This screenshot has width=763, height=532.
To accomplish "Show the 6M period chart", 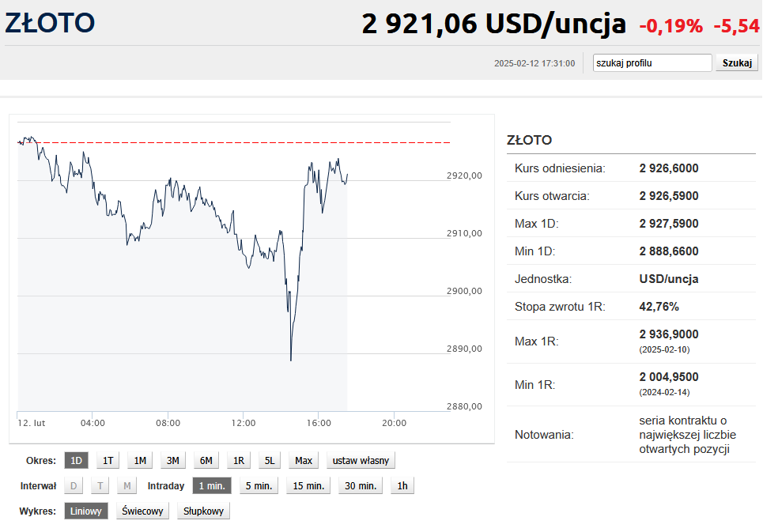I will 206,461.
